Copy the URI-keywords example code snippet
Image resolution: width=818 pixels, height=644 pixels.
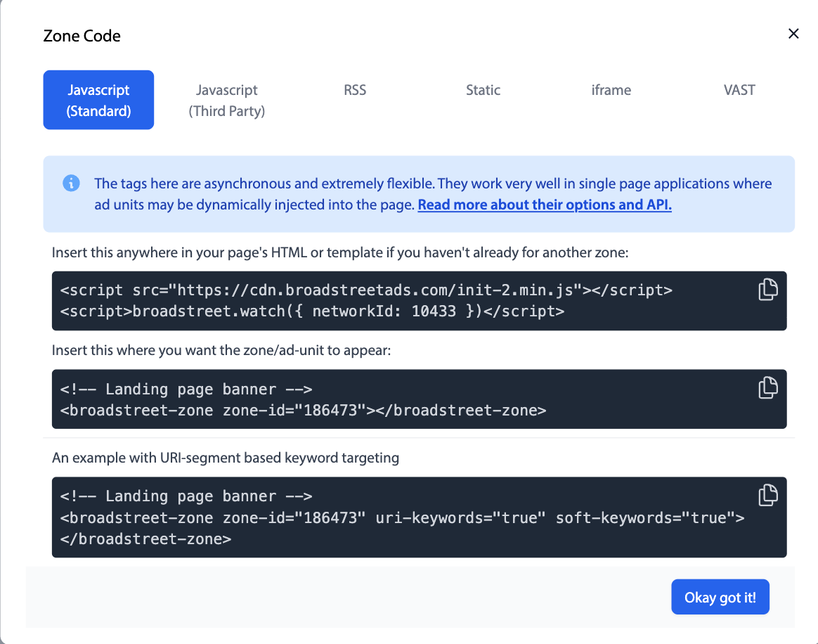click(768, 495)
